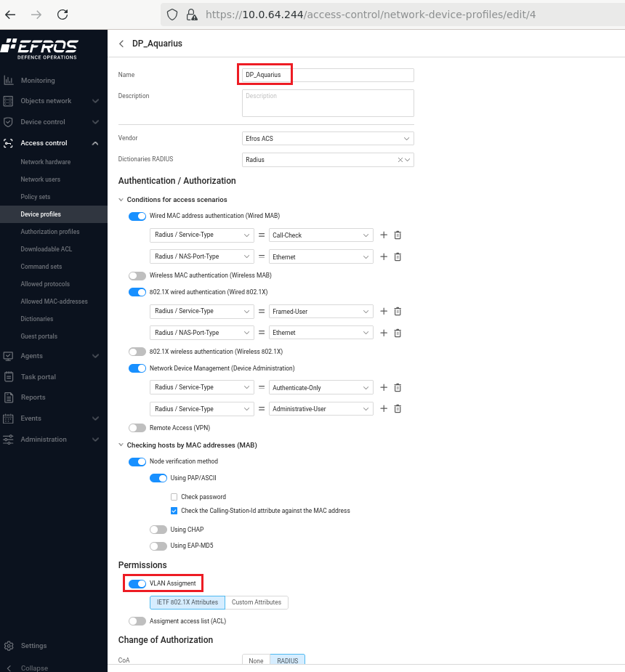Click the Reports document icon
Viewport: 625px width, 672px height.
tap(8, 397)
